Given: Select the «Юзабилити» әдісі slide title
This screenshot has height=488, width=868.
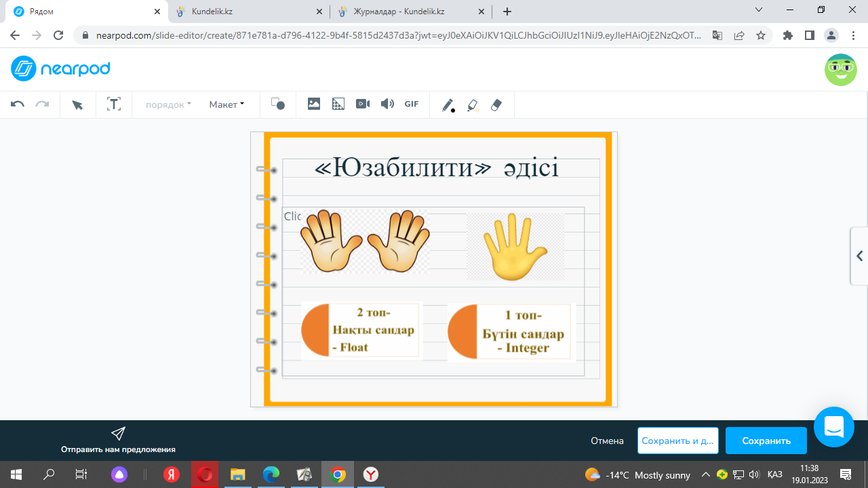Looking at the screenshot, I should pos(437,168).
